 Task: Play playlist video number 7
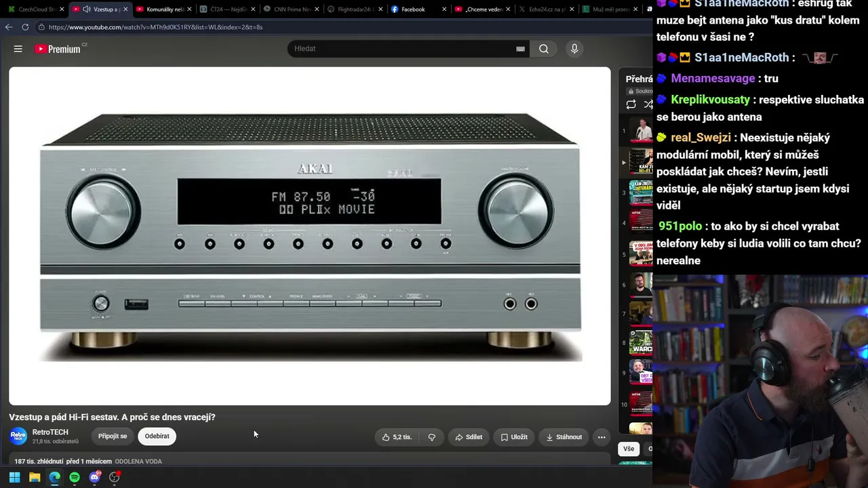(641, 314)
